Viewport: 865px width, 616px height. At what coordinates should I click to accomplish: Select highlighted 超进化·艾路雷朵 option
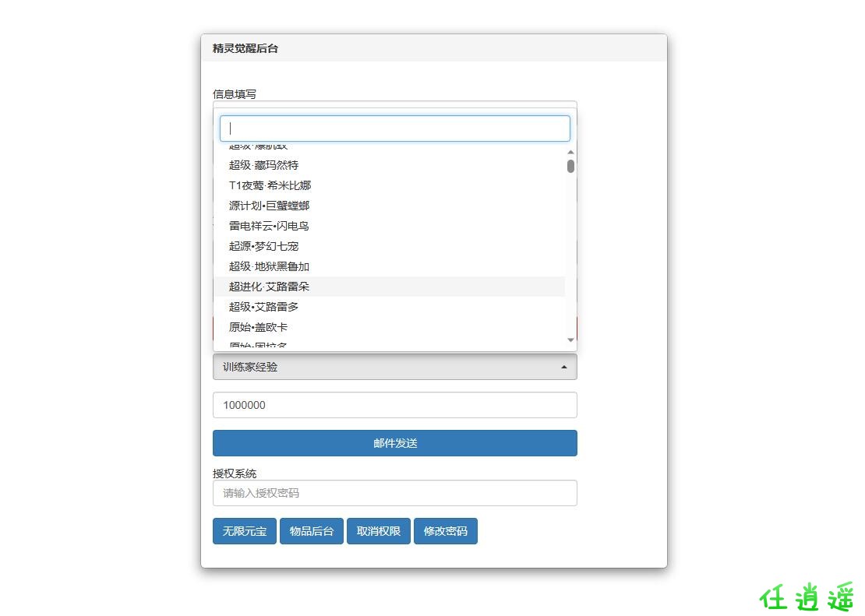[389, 287]
